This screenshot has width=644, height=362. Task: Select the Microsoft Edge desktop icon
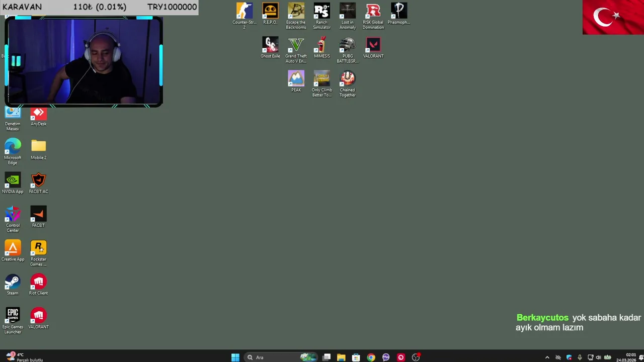click(13, 151)
